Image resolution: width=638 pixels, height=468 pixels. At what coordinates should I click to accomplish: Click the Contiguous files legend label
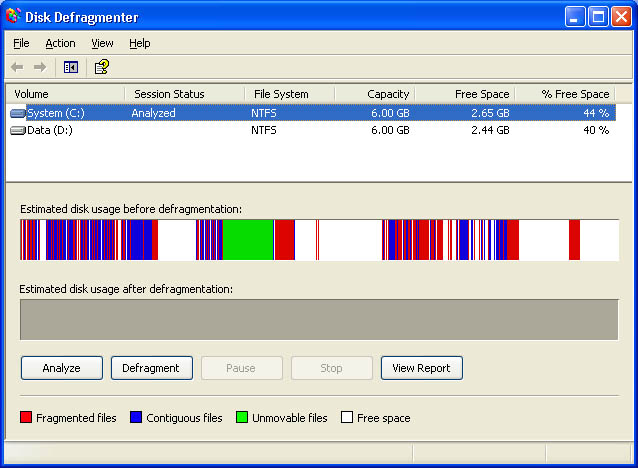point(184,418)
